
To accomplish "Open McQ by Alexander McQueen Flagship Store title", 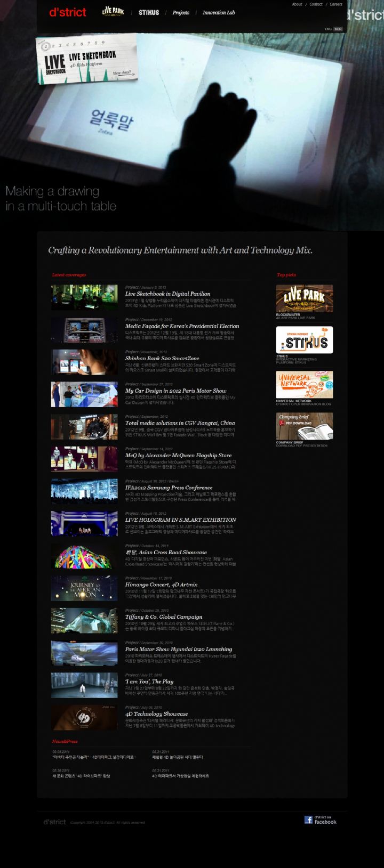I will 179,456.
